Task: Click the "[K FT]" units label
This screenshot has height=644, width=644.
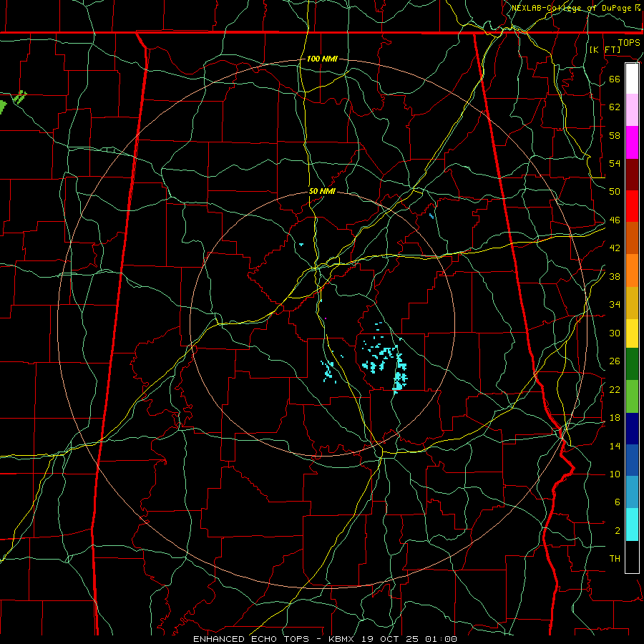Action: [x=605, y=50]
